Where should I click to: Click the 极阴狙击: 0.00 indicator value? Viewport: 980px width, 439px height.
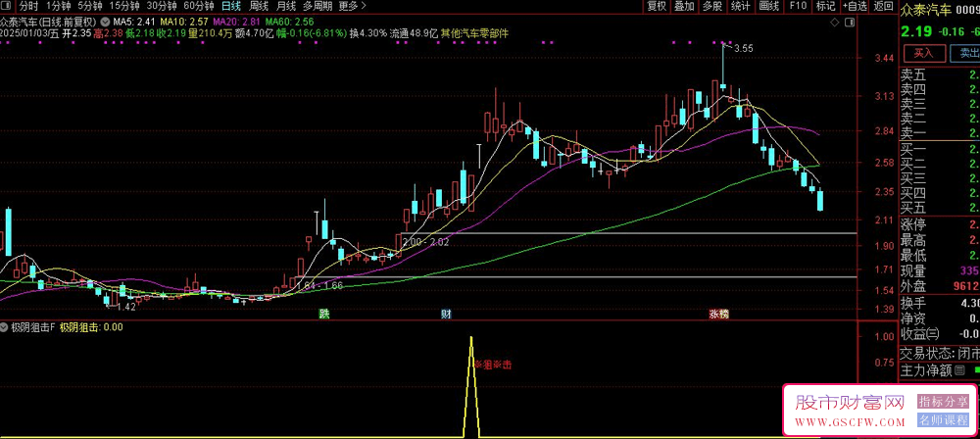click(x=91, y=326)
